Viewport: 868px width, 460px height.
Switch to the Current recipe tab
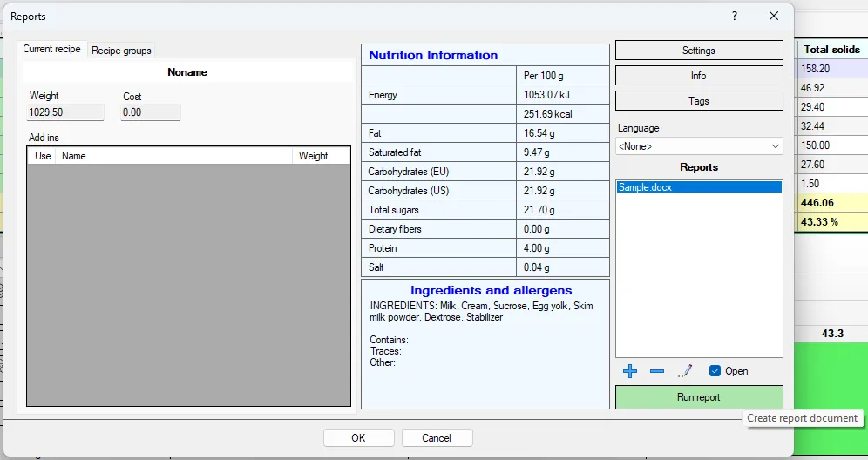[x=51, y=49]
